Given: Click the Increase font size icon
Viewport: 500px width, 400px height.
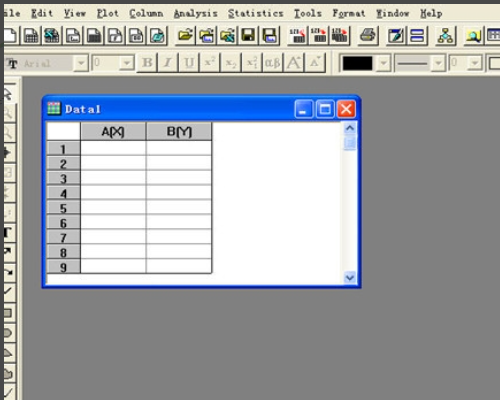Looking at the screenshot, I should point(294,63).
